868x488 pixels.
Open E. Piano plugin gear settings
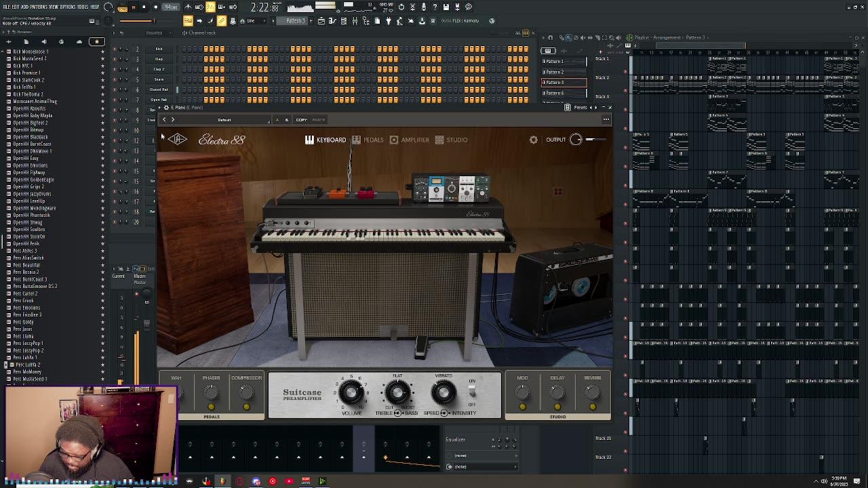point(167,108)
